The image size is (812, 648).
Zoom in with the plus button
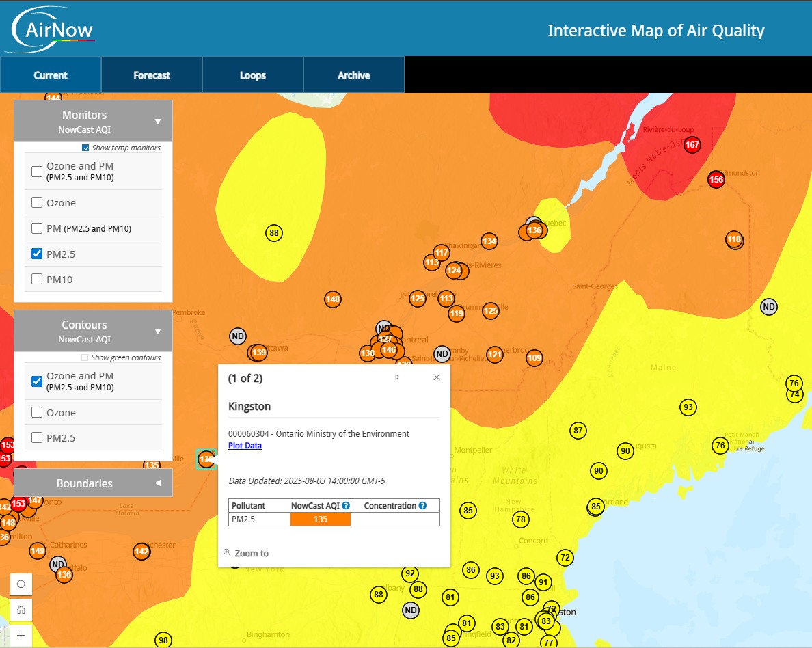click(21, 635)
